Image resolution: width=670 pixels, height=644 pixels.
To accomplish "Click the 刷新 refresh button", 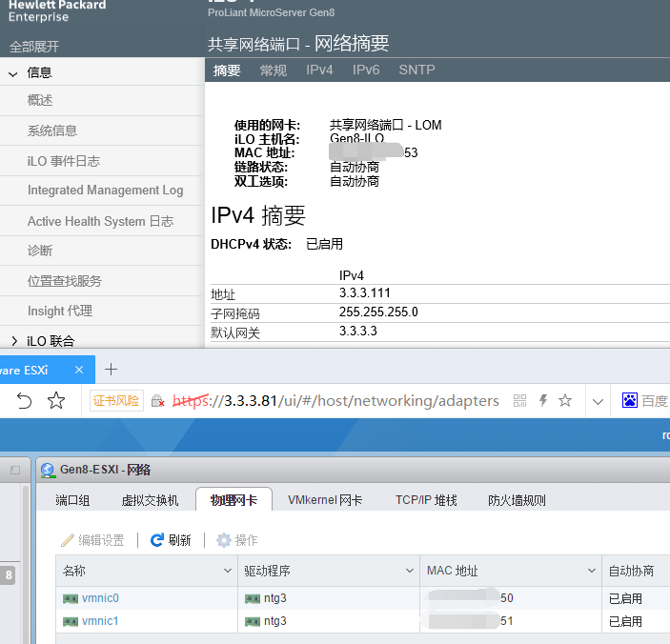I will pyautogui.click(x=171, y=540).
